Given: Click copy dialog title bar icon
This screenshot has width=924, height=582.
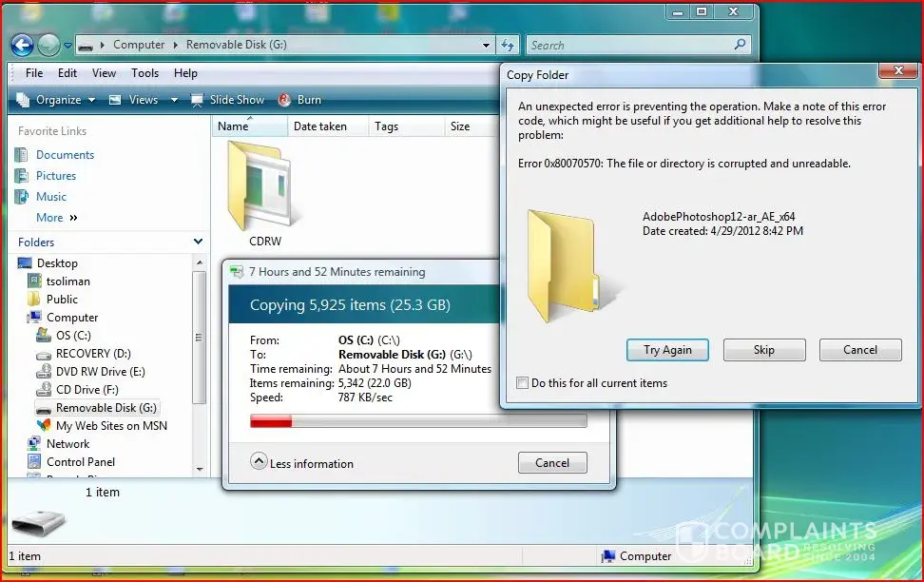Looking at the screenshot, I should (x=237, y=272).
